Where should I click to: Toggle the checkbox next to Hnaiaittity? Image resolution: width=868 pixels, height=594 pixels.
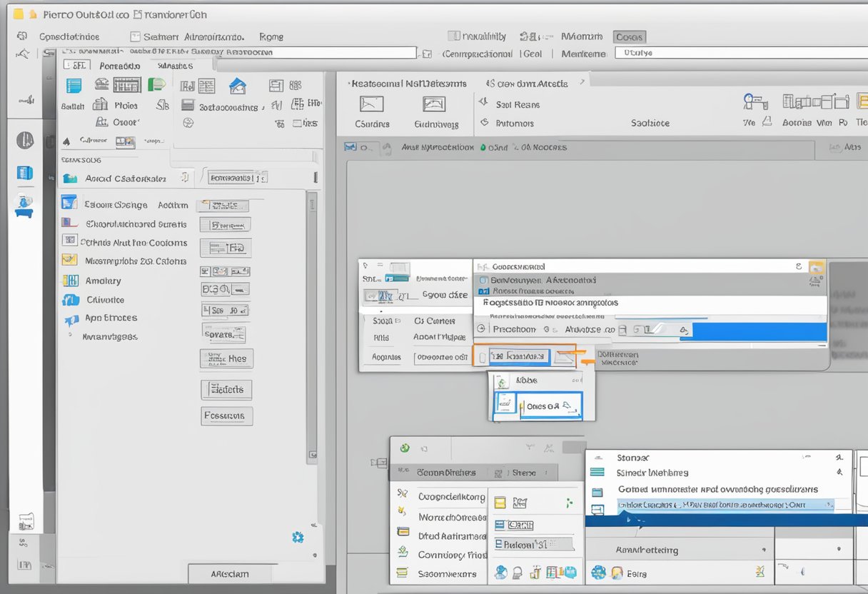pyautogui.click(x=453, y=36)
